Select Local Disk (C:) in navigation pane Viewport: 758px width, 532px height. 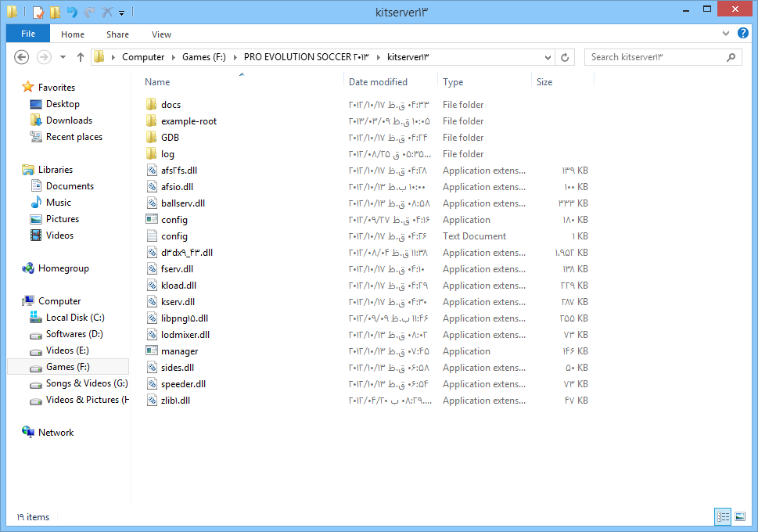click(x=75, y=318)
